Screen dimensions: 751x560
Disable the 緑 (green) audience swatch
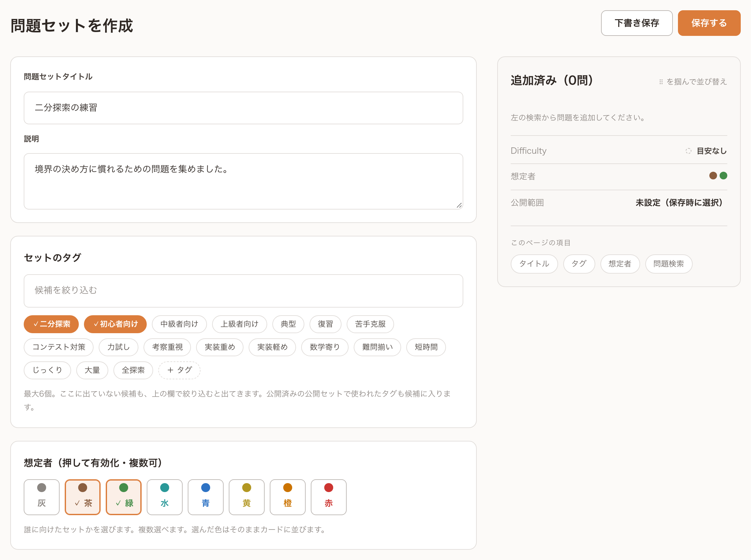point(124,497)
